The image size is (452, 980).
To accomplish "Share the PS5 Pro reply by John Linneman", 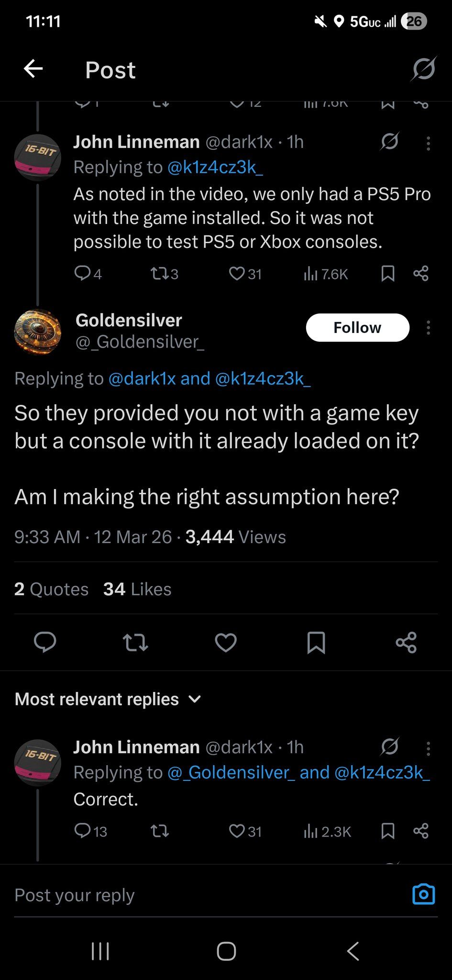I will click(x=420, y=274).
